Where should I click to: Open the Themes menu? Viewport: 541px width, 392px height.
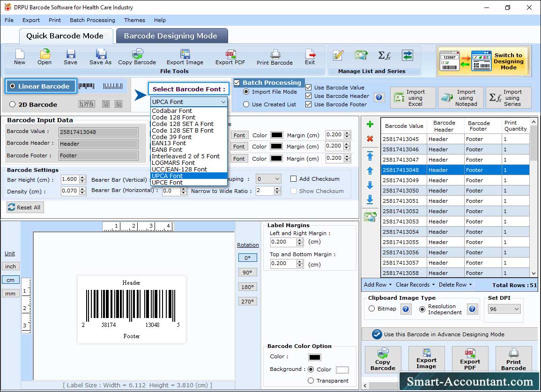(x=134, y=20)
